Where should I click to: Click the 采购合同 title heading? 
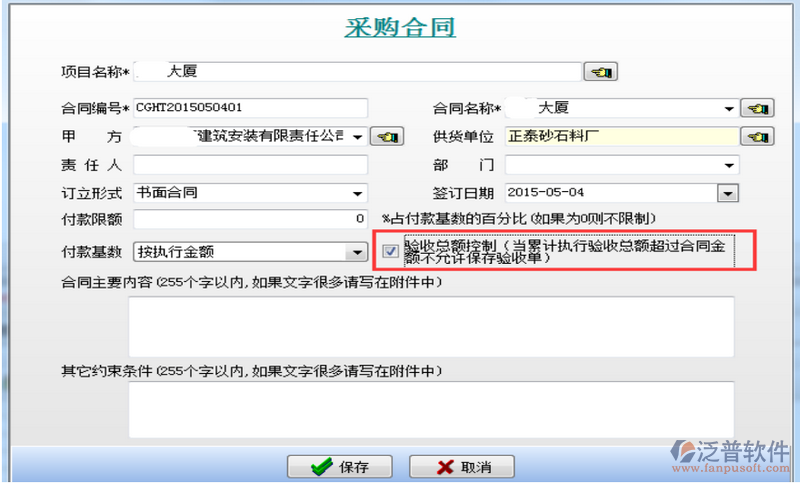coord(400,28)
